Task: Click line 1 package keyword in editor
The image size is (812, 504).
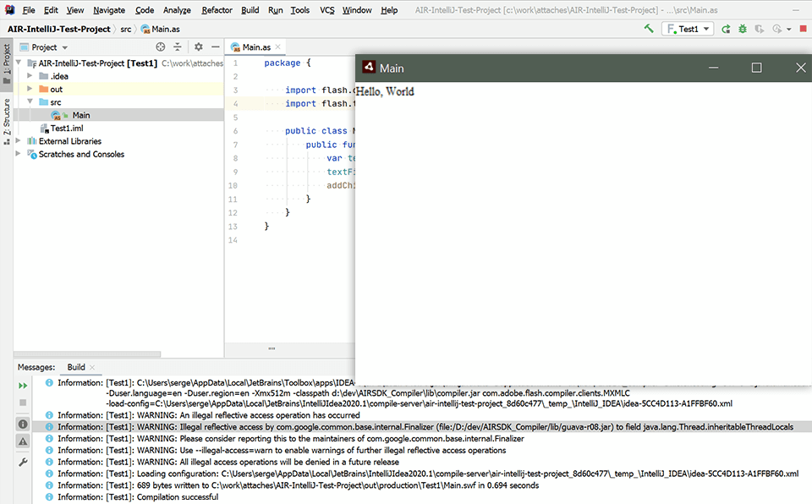Action: click(283, 63)
